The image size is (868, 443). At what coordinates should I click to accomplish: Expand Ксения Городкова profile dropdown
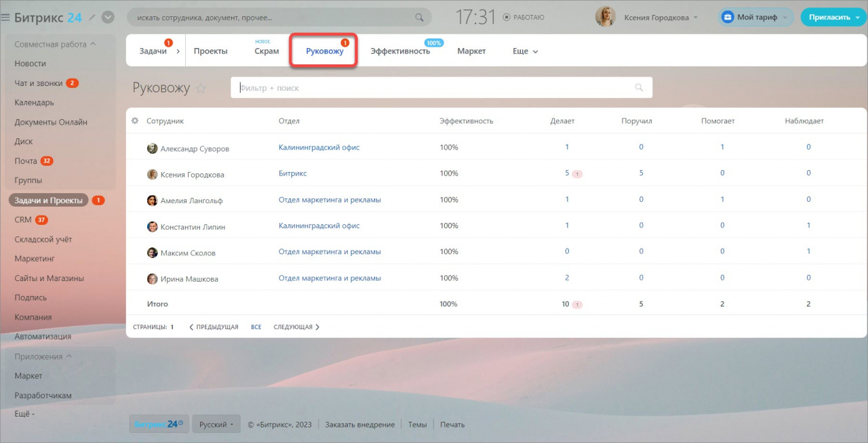tap(696, 18)
